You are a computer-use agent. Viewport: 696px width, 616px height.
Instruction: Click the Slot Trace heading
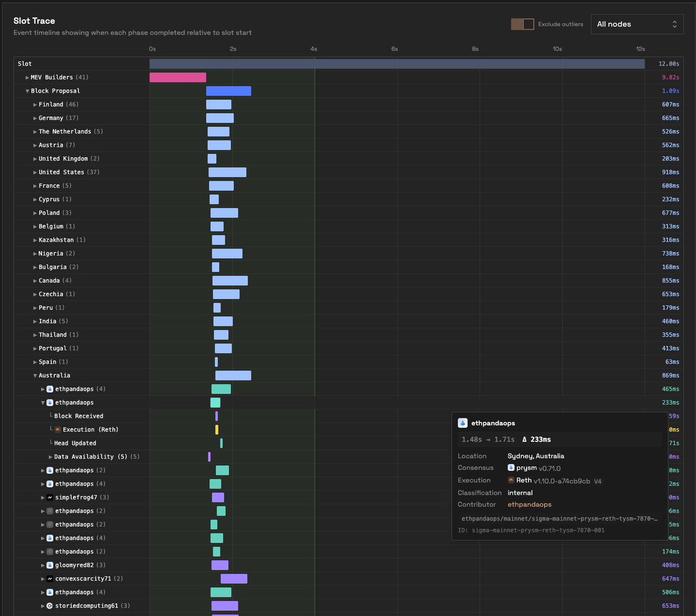tap(34, 21)
